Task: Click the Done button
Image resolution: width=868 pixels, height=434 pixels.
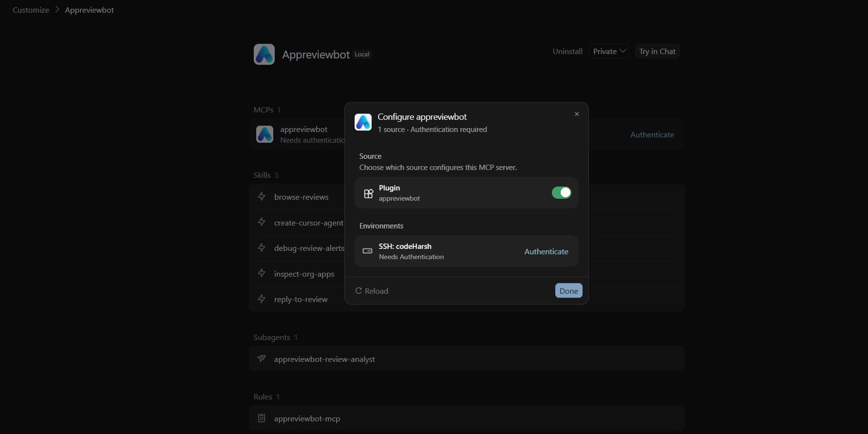Action: click(x=568, y=291)
